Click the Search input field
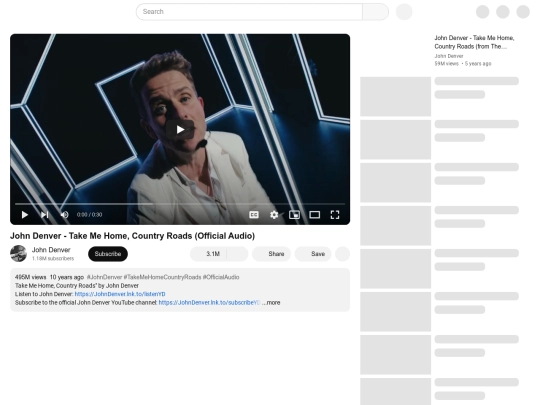Viewport: 540px width, 405px height. coord(249,12)
